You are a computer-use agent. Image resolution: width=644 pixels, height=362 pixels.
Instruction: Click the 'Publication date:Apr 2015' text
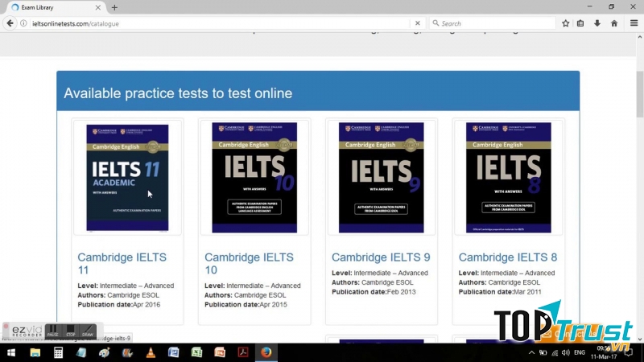pyautogui.click(x=246, y=305)
